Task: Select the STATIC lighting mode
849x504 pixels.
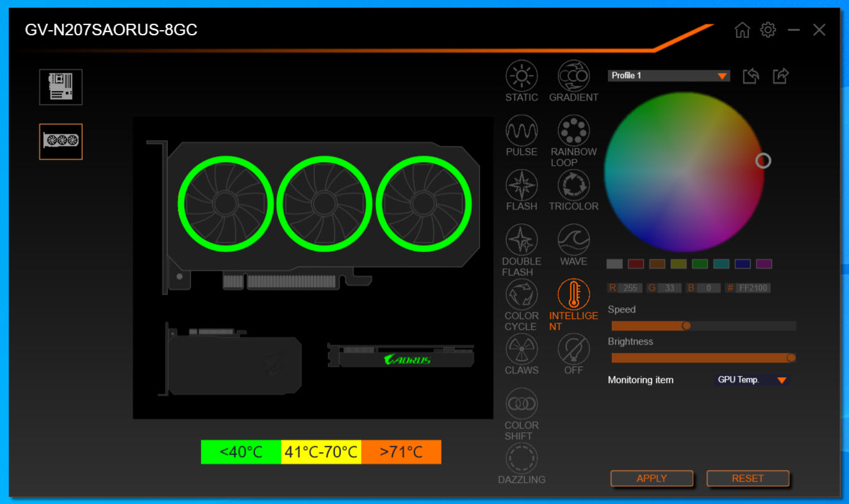Action: tap(522, 81)
